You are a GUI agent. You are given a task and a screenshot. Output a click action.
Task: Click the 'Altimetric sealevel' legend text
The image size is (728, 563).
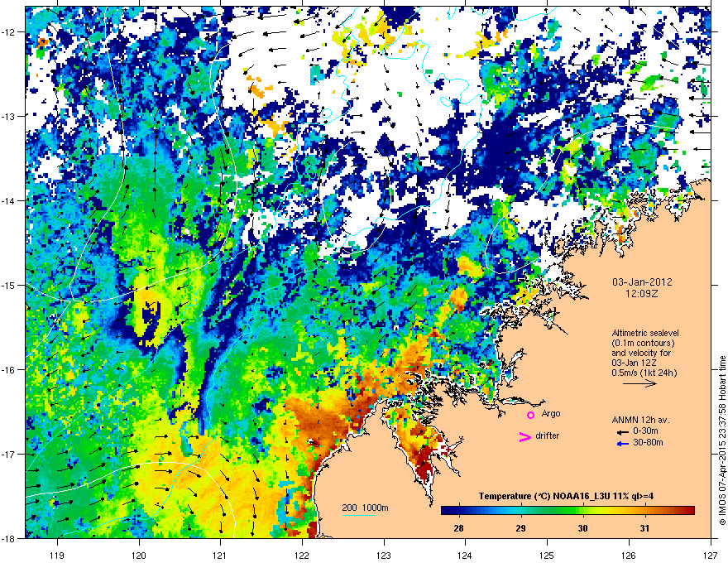point(645,333)
